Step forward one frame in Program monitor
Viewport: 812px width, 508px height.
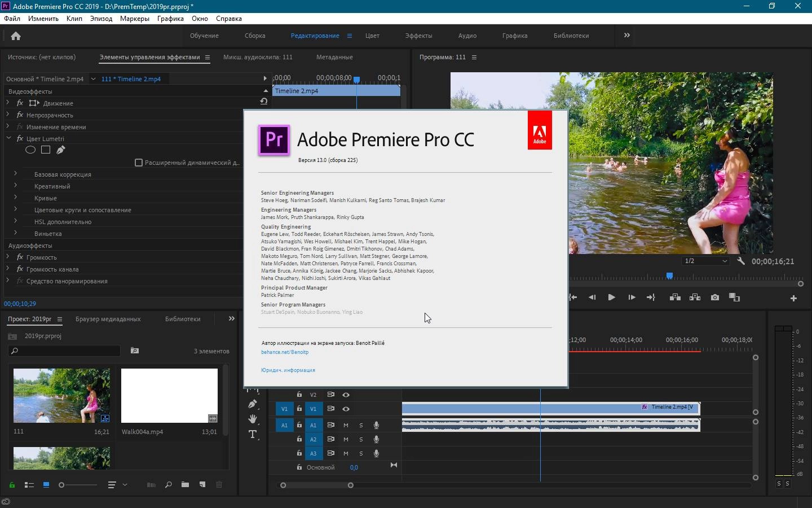[632, 297]
